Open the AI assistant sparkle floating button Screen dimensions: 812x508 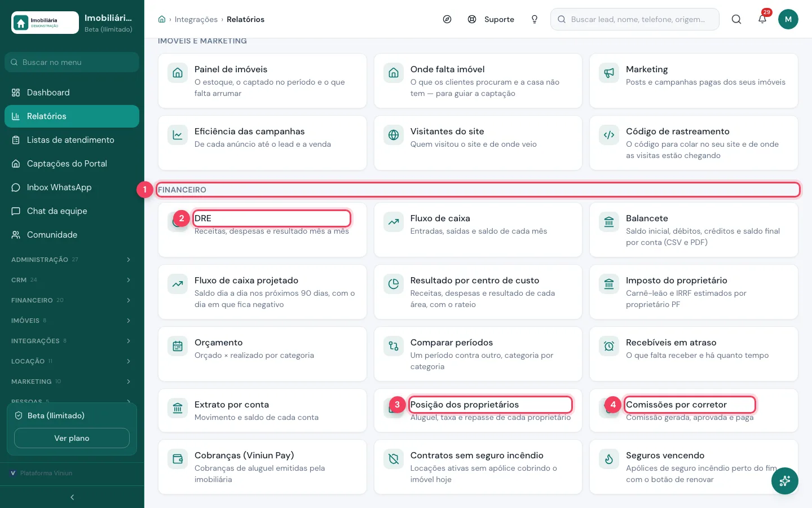click(x=785, y=481)
